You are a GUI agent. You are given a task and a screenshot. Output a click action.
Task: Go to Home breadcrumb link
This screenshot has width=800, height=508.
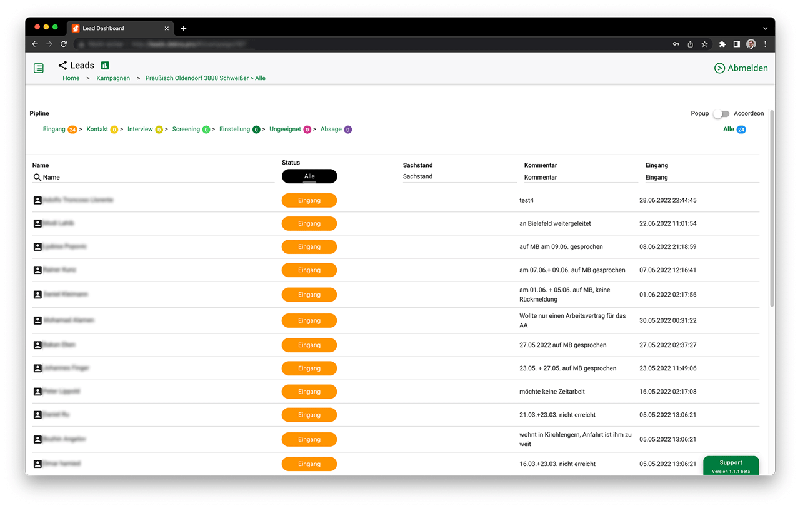[71, 78]
